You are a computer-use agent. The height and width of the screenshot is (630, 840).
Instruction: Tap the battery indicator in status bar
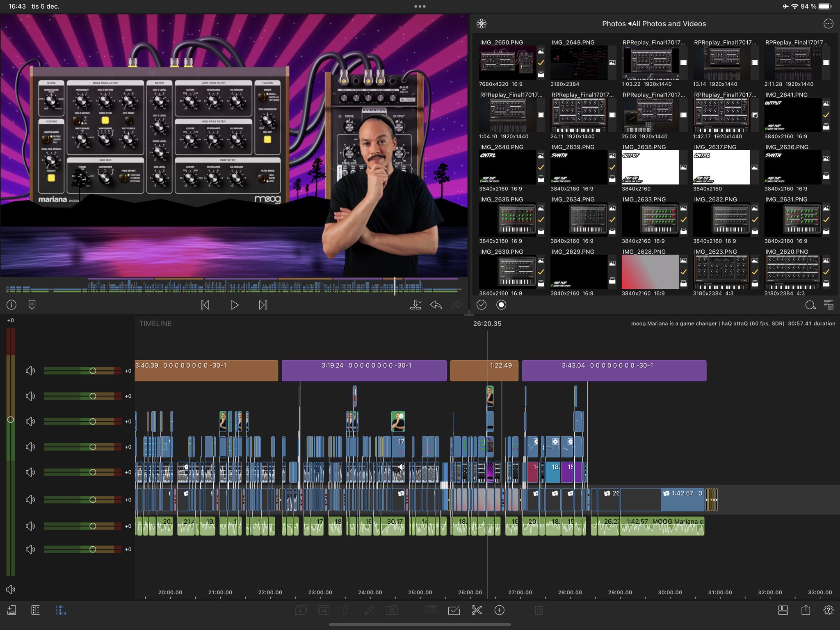(x=825, y=6)
